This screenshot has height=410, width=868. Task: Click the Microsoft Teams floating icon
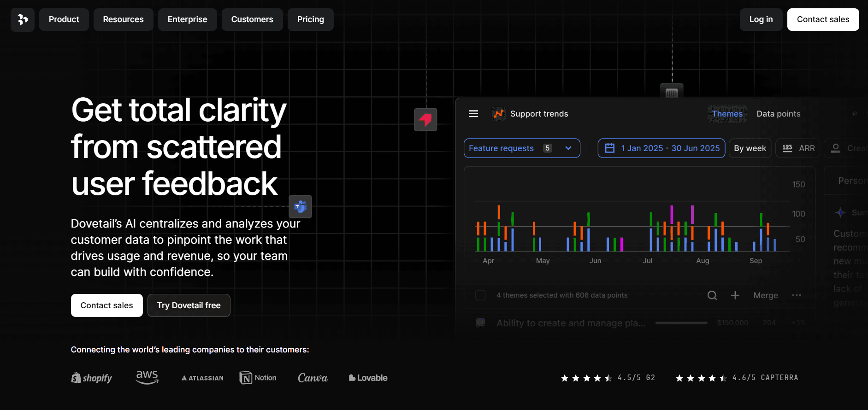click(301, 207)
